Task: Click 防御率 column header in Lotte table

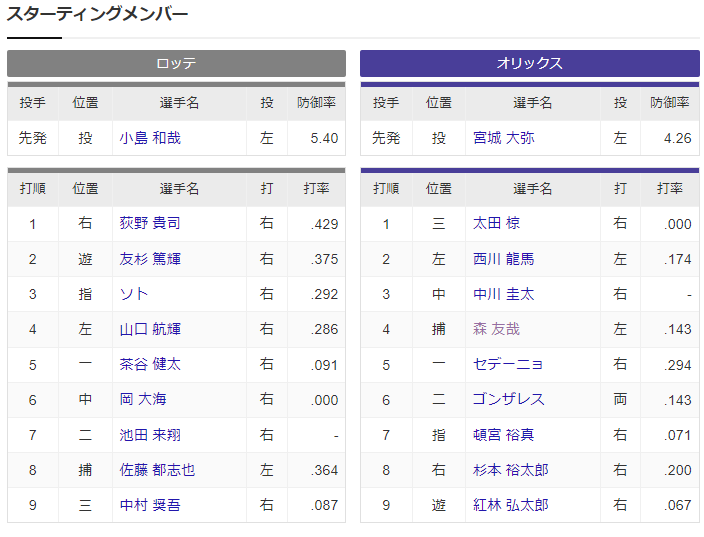Action: click(316, 103)
